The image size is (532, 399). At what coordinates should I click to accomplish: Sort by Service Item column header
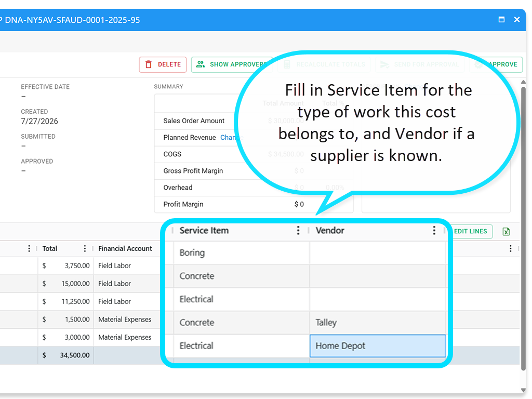204,230
